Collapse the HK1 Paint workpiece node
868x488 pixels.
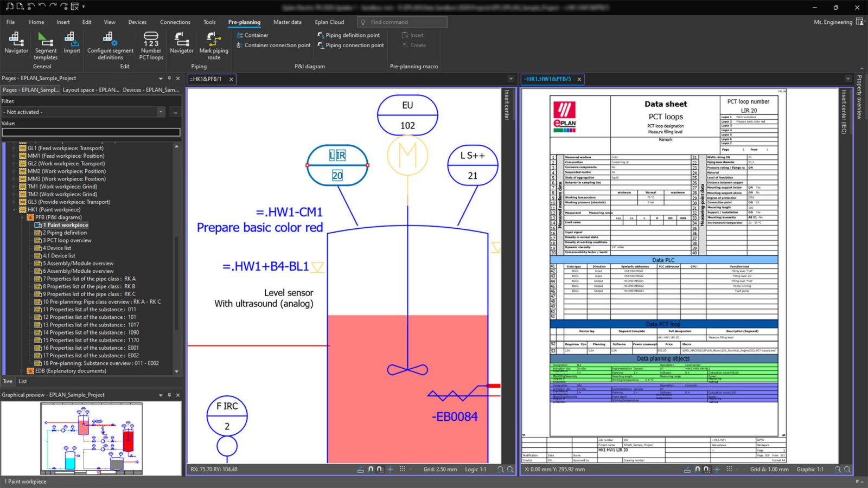coord(15,209)
